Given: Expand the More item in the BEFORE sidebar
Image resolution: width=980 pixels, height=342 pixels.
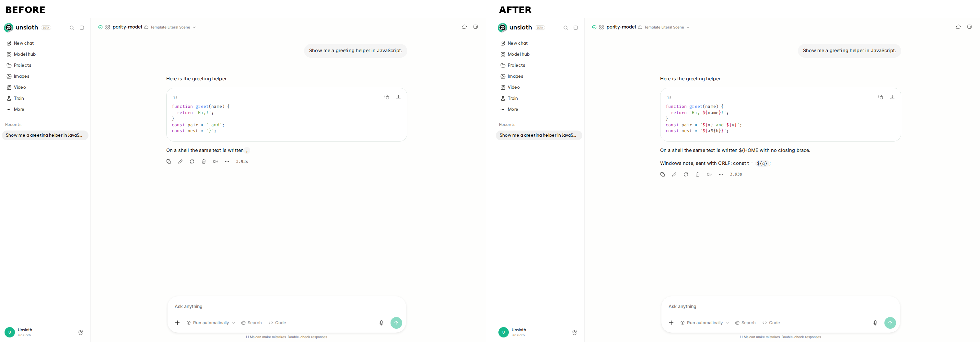Looking at the screenshot, I should point(45,109).
